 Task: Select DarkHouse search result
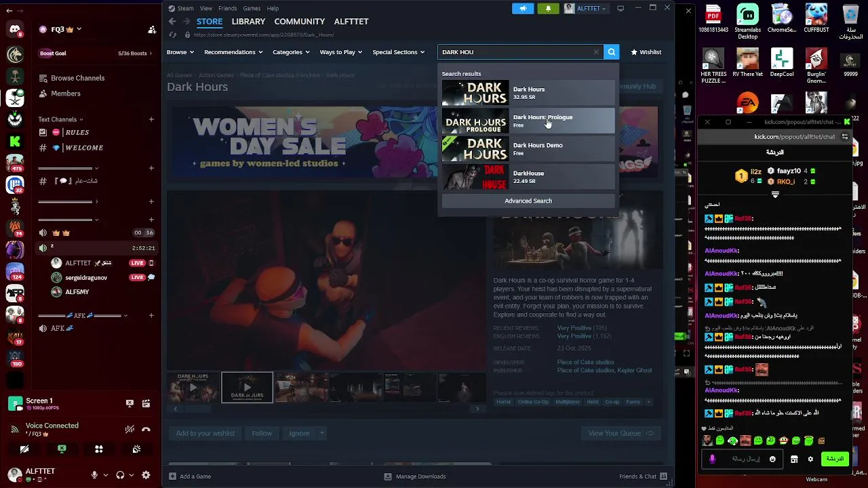coord(528,177)
